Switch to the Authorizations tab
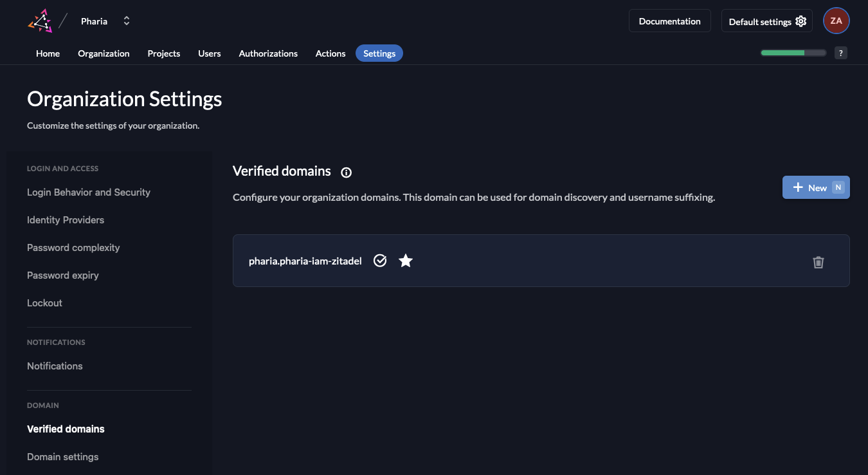Viewport: 868px width, 475px height. point(268,53)
